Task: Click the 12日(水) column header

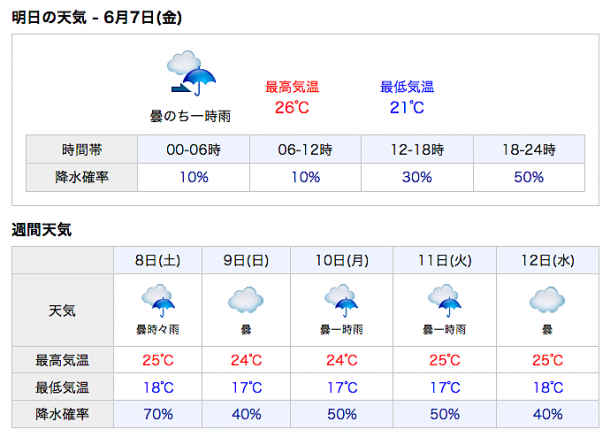Action: pyautogui.click(x=548, y=260)
